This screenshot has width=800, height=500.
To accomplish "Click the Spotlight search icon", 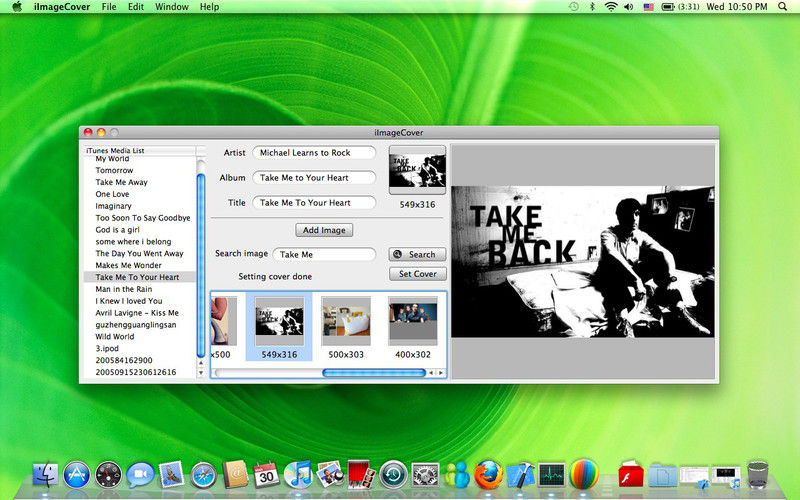I will [783, 7].
